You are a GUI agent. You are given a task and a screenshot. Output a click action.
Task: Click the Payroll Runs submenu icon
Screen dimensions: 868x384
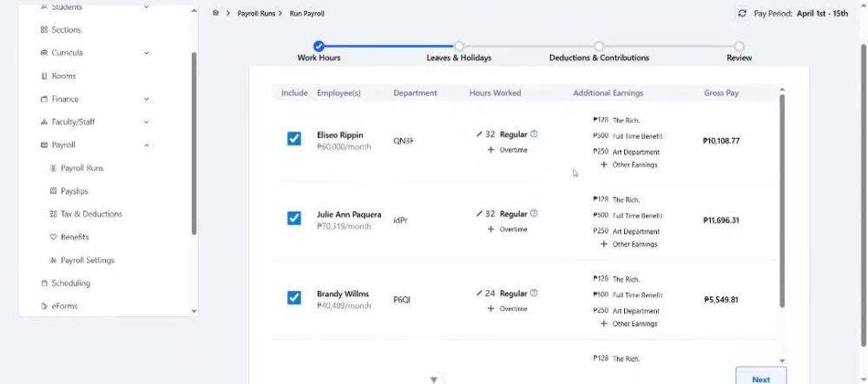pyautogui.click(x=53, y=168)
